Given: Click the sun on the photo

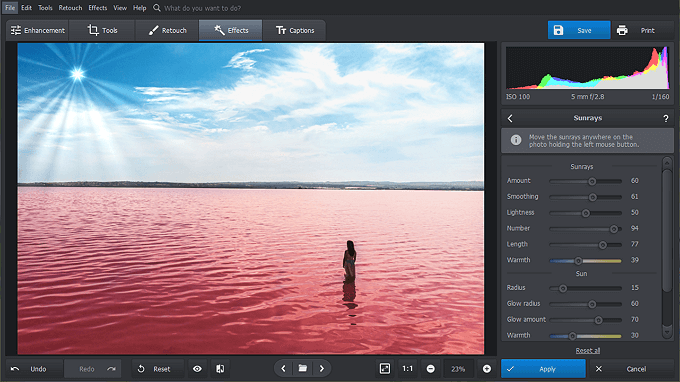Looking at the screenshot, I should (78, 74).
